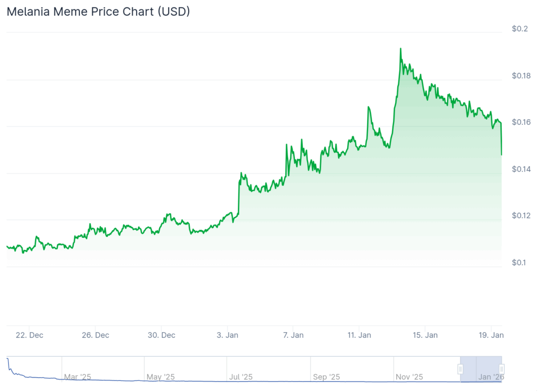Click the 3. Jan date axis label

(227, 335)
